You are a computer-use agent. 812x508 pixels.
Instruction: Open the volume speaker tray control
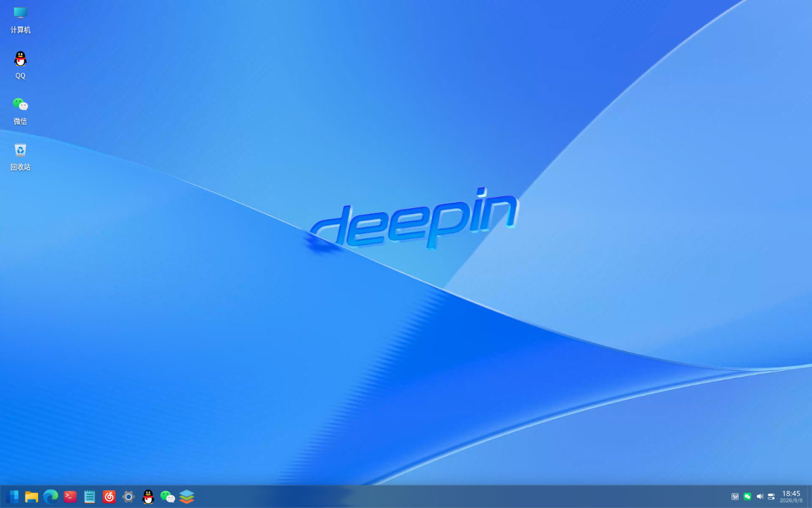[x=759, y=497]
